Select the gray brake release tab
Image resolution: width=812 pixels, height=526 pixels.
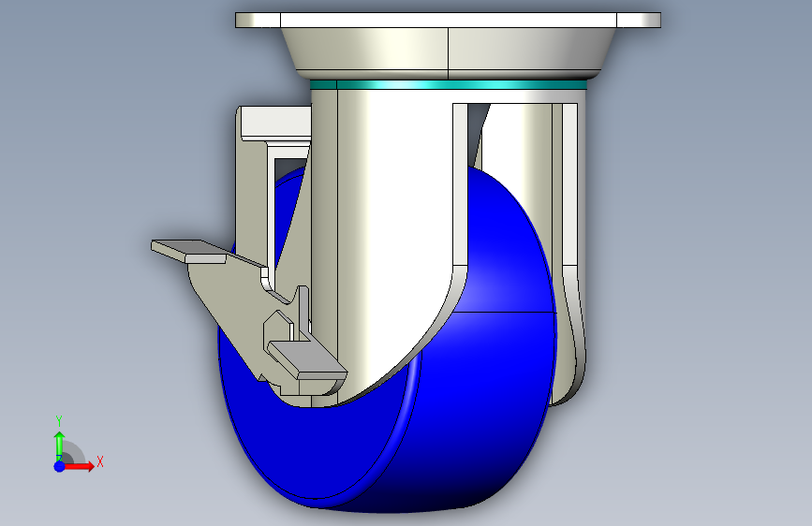pos(306,358)
